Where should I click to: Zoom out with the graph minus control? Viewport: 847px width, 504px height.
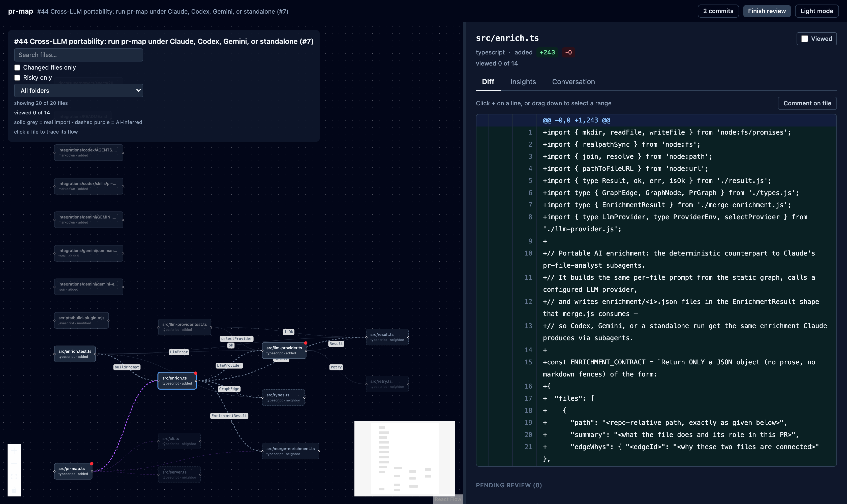(x=14, y=464)
